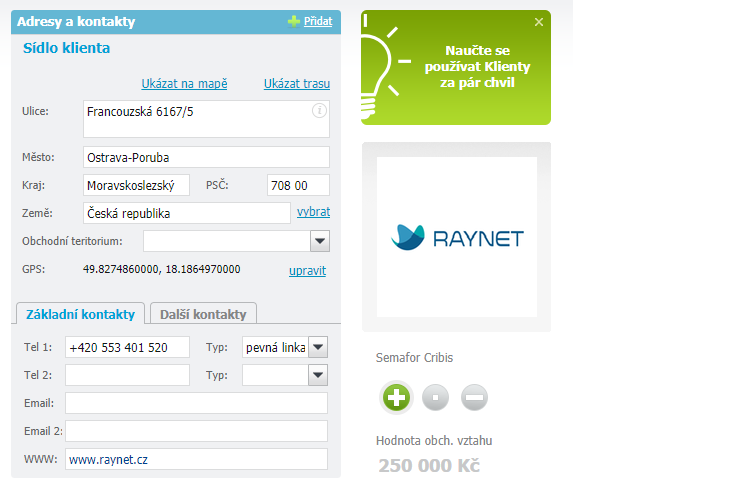Click the Adresy a kontakty panel title
750x488 pixels.
tap(76, 22)
